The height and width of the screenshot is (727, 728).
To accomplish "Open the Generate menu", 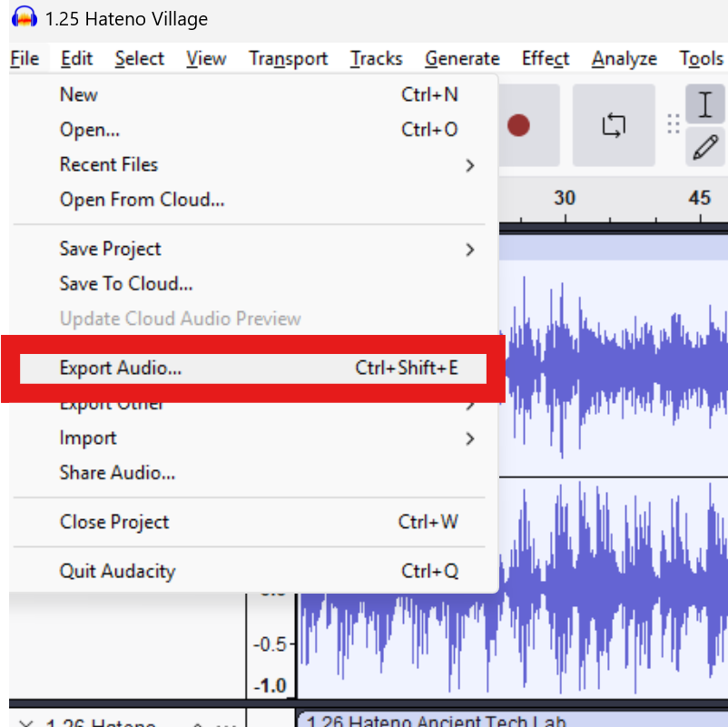I will (x=462, y=58).
